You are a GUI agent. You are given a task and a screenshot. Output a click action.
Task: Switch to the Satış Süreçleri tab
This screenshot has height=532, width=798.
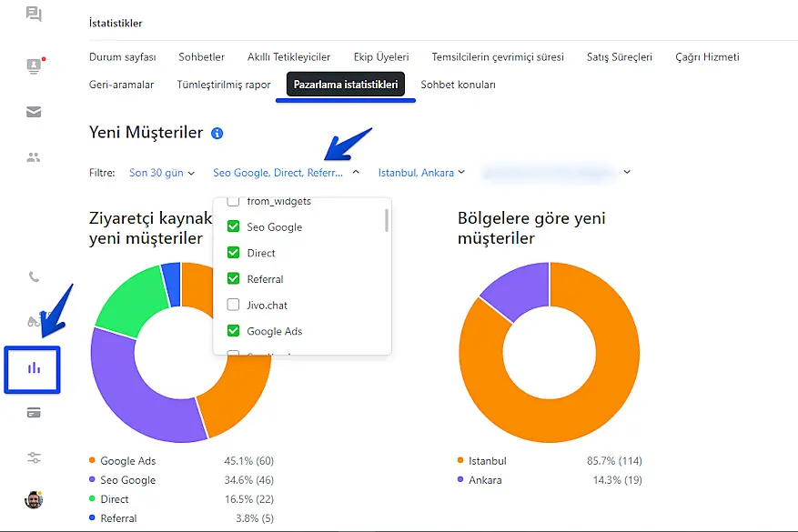(x=619, y=57)
